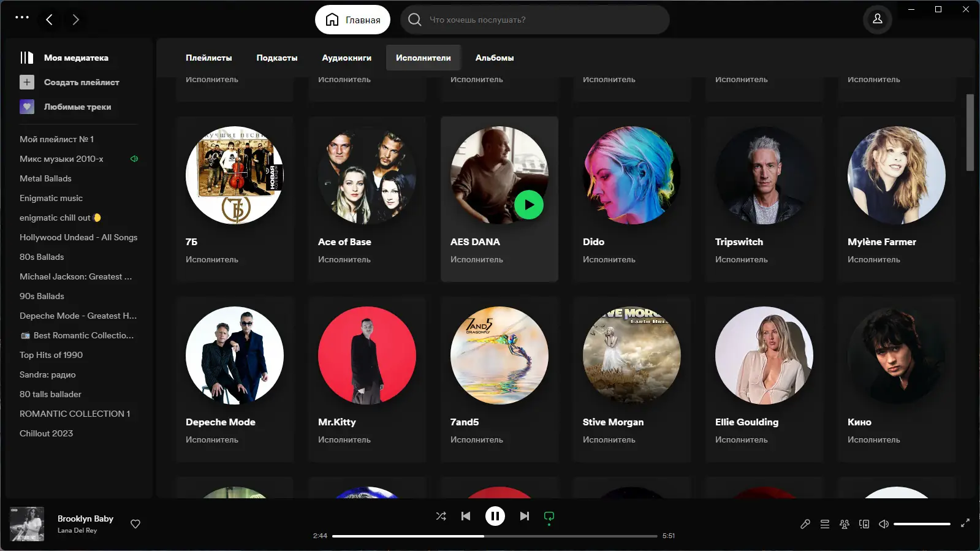980x551 pixels.
Task: Mute the volume with the speaker icon
Action: [884, 524]
